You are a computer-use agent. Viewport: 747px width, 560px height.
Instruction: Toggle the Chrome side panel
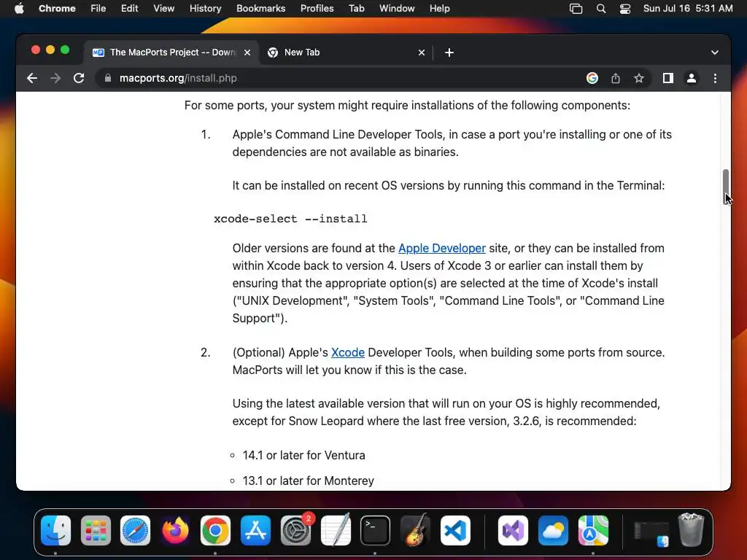[668, 78]
